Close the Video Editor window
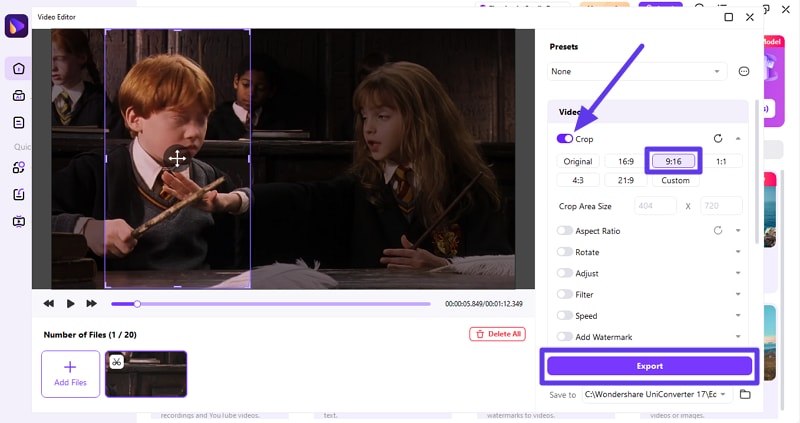800x423 pixels. click(749, 17)
